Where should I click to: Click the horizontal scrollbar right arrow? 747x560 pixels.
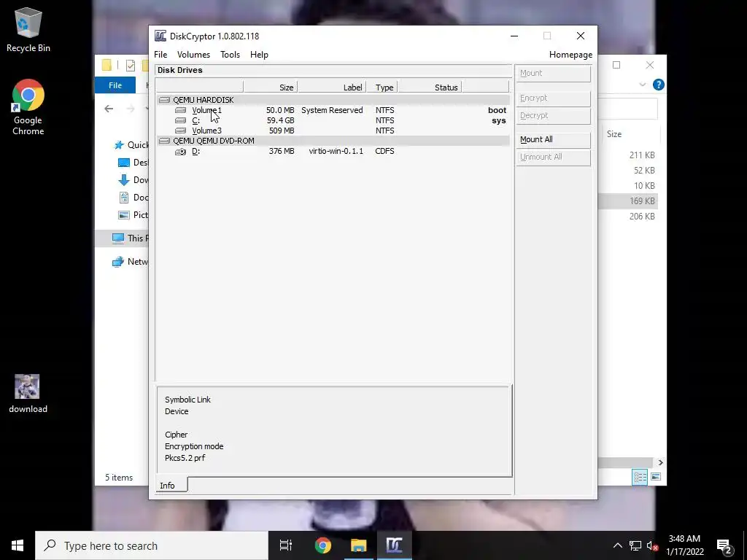click(660, 462)
